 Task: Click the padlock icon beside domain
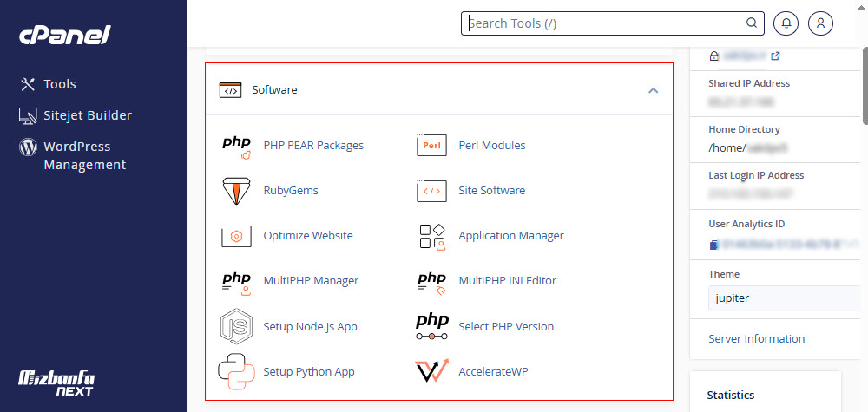pyautogui.click(x=713, y=56)
